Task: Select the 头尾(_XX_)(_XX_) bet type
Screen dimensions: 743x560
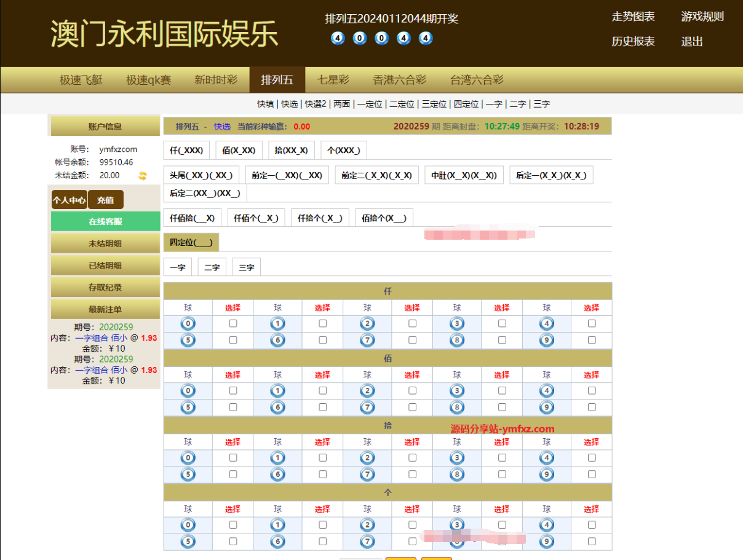Action: [201, 175]
